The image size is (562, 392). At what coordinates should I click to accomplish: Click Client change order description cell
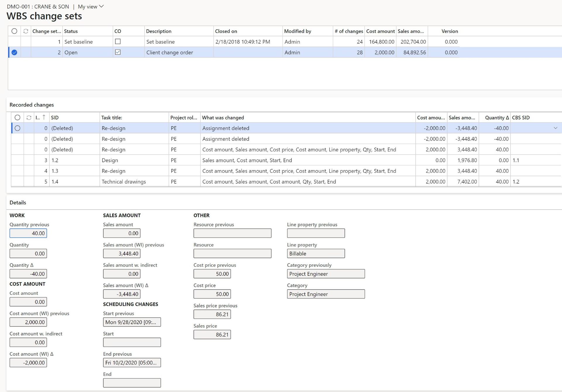coord(179,52)
